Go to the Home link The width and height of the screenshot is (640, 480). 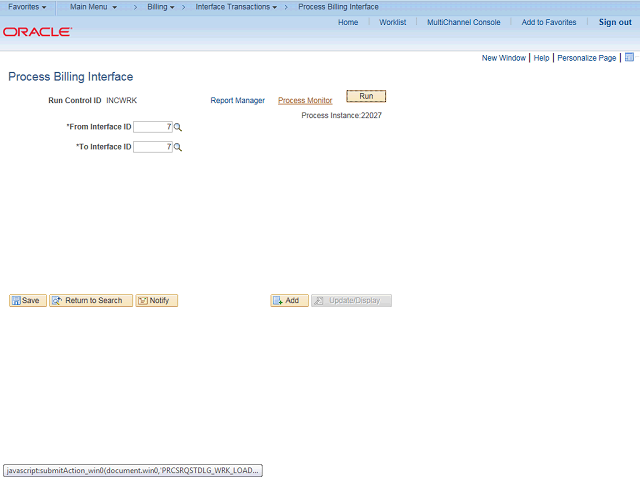348,22
